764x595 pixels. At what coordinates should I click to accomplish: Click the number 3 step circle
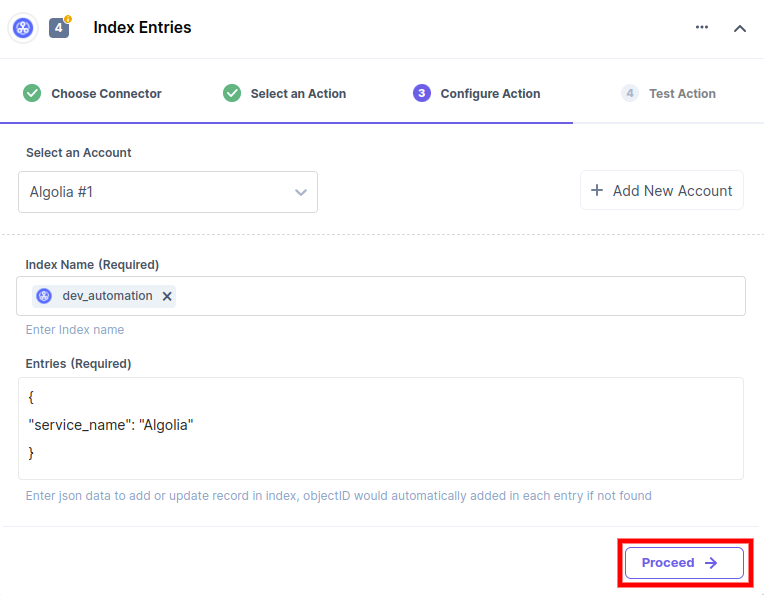coord(421,93)
